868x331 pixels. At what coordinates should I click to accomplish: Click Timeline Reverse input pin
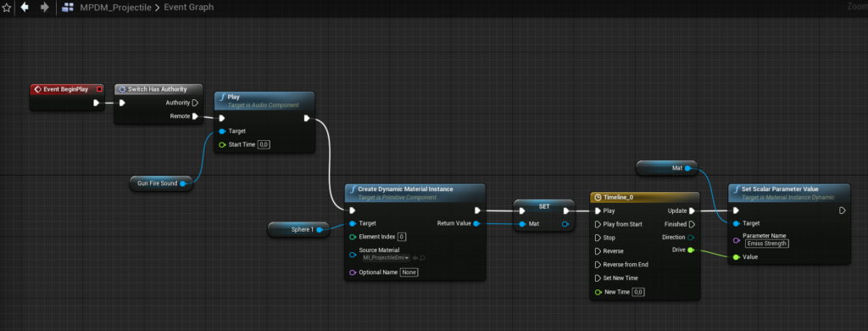(x=598, y=251)
